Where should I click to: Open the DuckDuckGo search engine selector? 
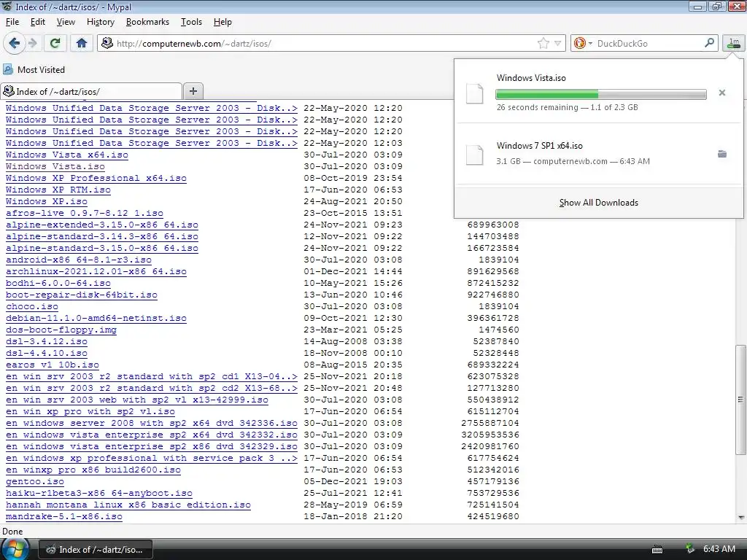pyautogui.click(x=583, y=43)
